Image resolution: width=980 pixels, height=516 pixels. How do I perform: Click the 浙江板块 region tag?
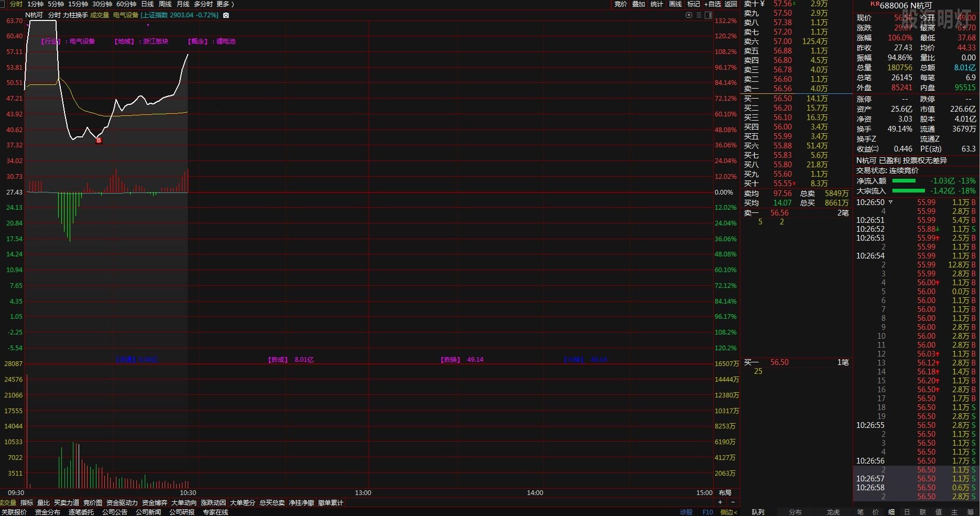(x=156, y=41)
